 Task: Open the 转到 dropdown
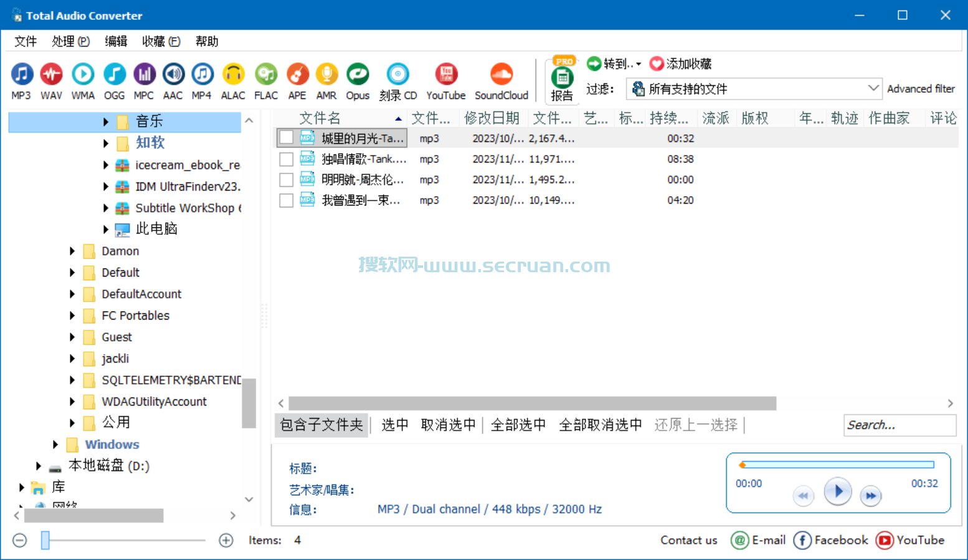click(614, 64)
